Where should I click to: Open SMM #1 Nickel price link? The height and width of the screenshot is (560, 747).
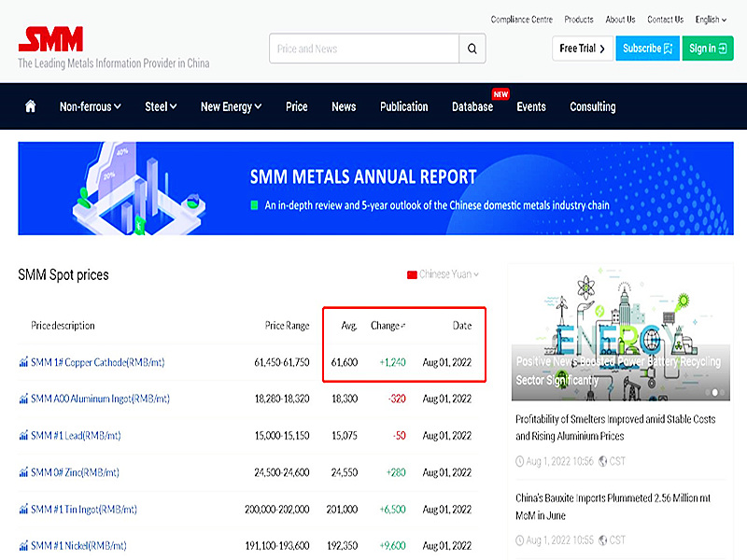[x=78, y=545]
